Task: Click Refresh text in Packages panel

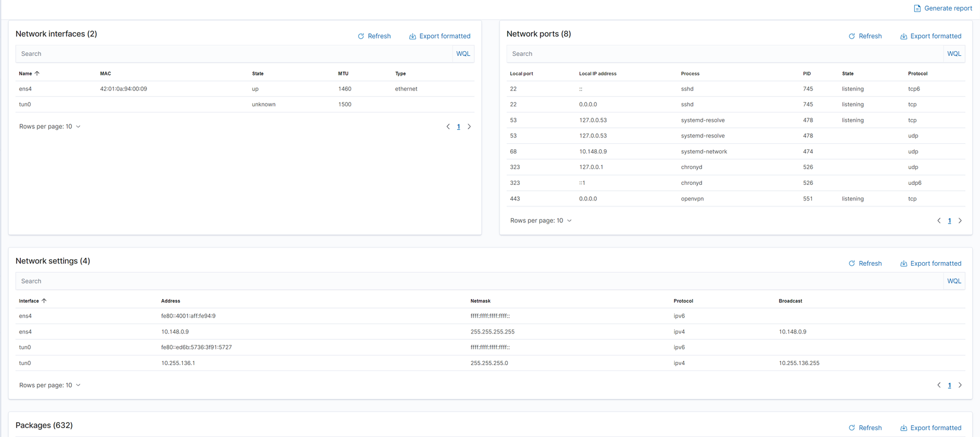Action: (x=870, y=428)
